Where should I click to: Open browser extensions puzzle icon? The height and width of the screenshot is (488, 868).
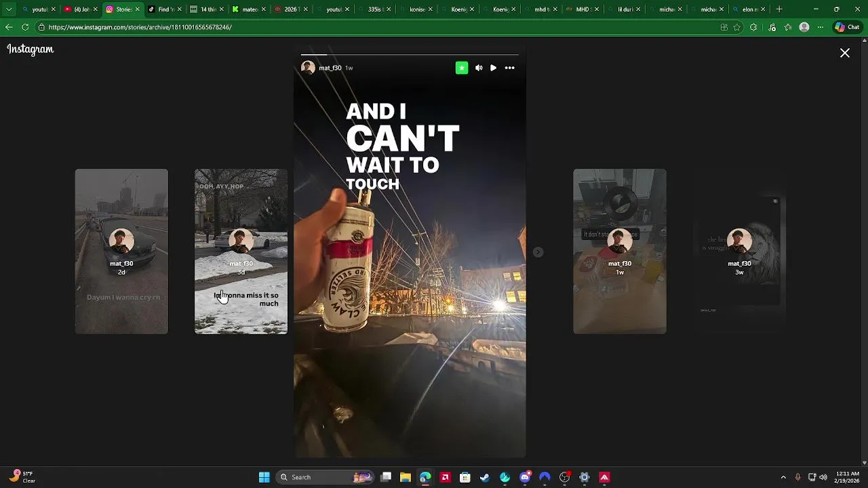(x=753, y=27)
